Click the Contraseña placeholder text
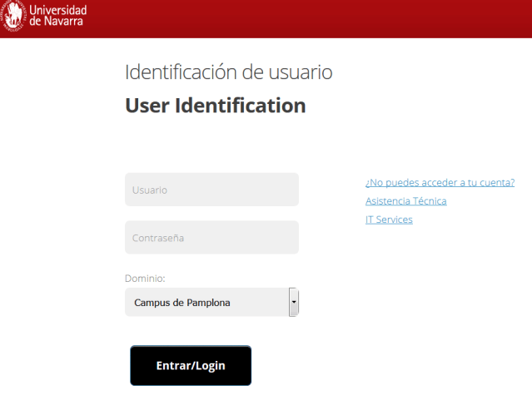The height and width of the screenshot is (395, 532). click(x=158, y=239)
